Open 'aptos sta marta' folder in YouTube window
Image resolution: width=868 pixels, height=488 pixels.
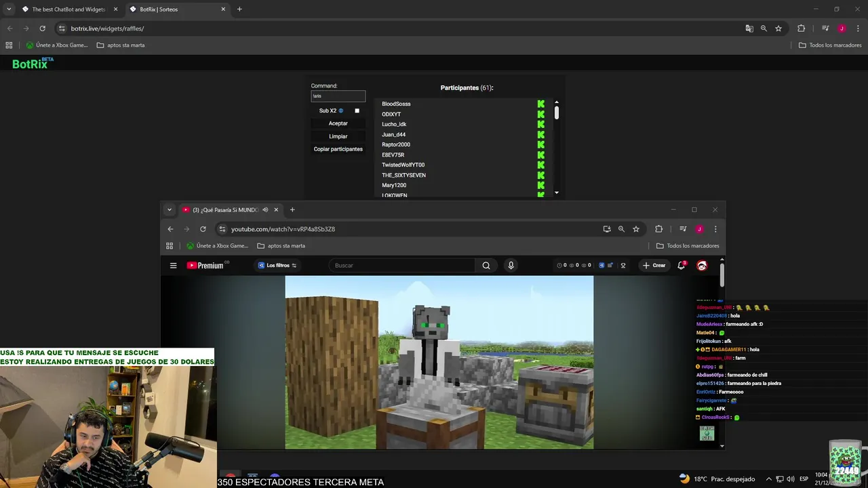click(281, 246)
